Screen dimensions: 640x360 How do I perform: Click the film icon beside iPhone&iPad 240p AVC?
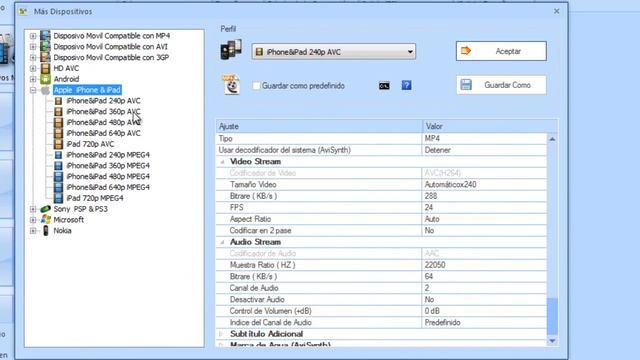click(x=58, y=101)
